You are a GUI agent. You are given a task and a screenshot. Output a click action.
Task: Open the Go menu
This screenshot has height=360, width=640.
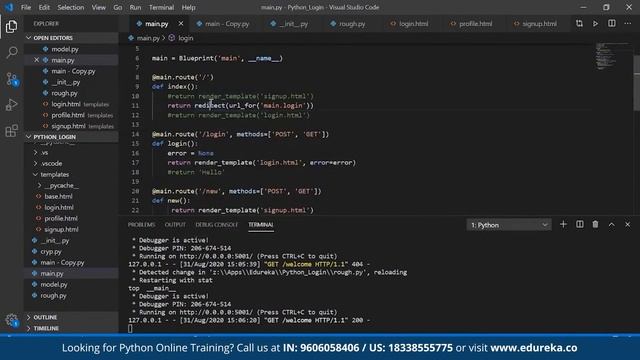coord(118,7)
